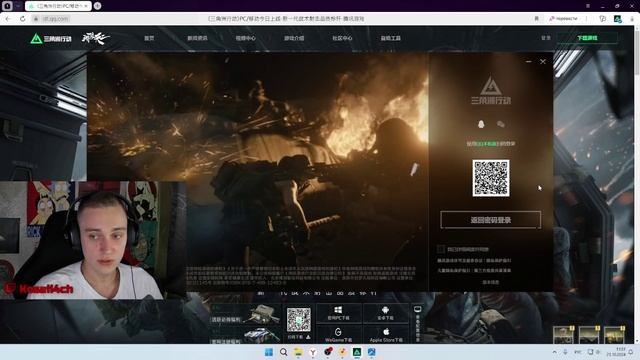Click the WeGame download tile
This screenshot has width=640, height=360.
tap(338, 335)
